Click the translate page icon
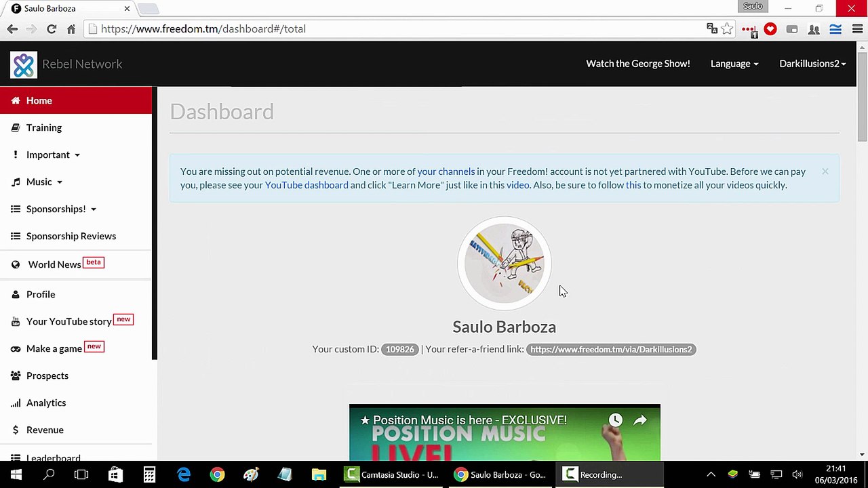This screenshot has height=488, width=868. point(712,29)
